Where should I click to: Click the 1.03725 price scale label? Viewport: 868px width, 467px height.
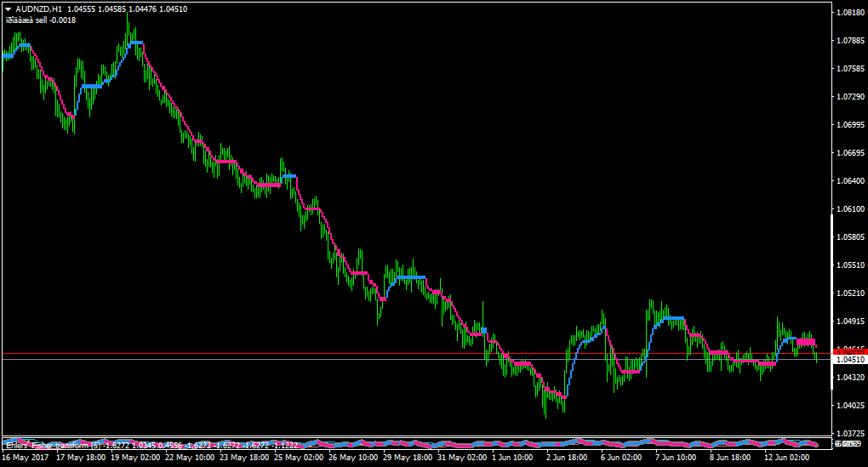point(850,433)
